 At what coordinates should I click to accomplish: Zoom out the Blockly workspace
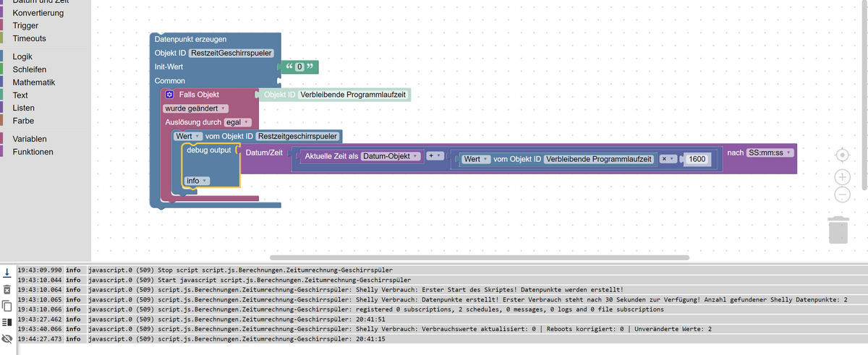[x=842, y=194]
